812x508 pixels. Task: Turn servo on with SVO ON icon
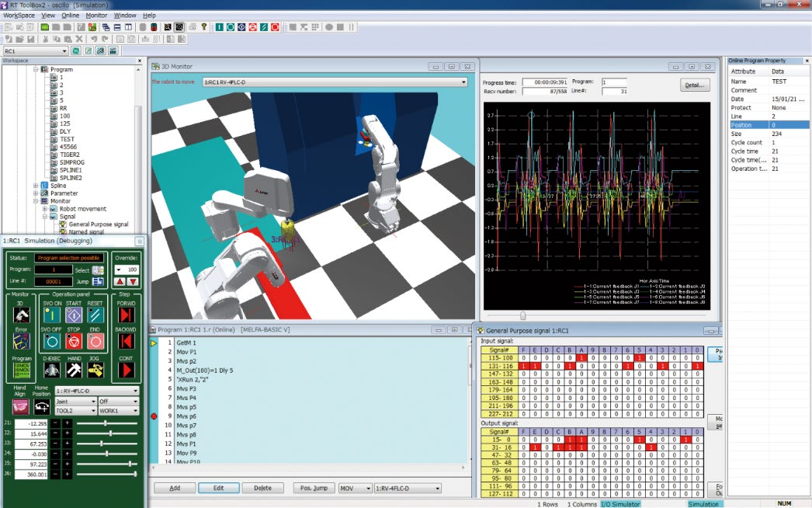(52, 315)
